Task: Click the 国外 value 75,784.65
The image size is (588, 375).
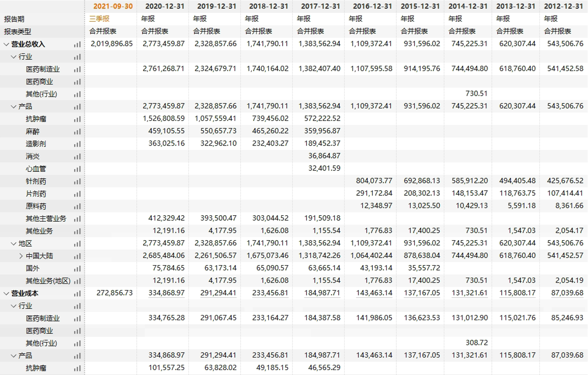Action: coord(169,268)
